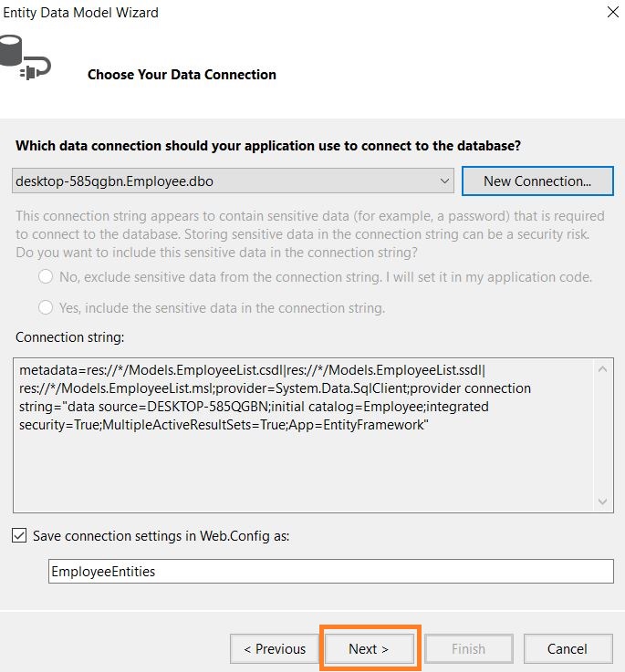Expand the data connection dropdown arrow
The image size is (625, 672).
point(444,181)
